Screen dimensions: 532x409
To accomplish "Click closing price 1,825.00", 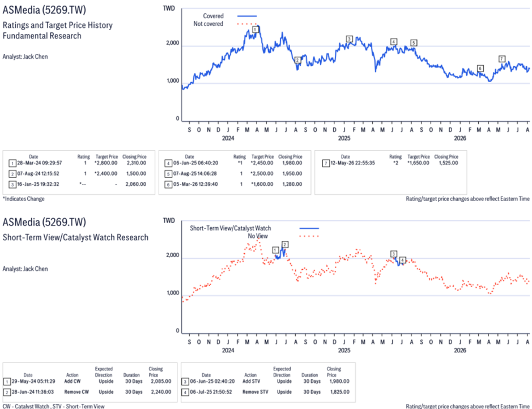I will point(339,392).
